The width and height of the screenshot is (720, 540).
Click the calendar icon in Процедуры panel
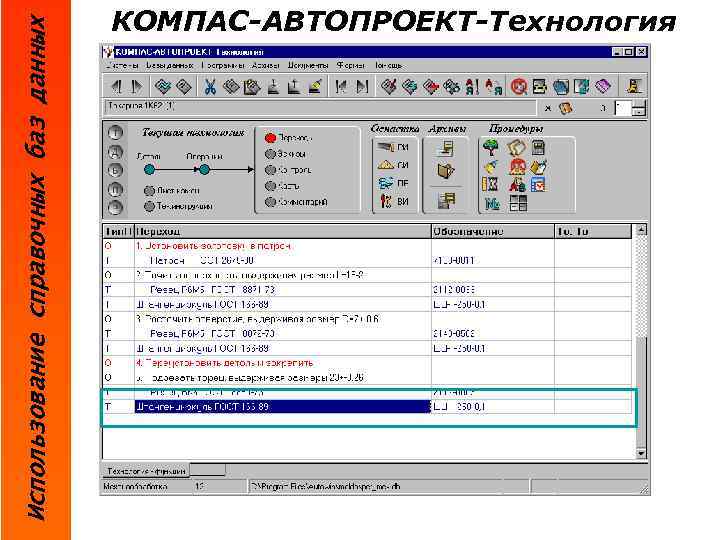(x=538, y=184)
